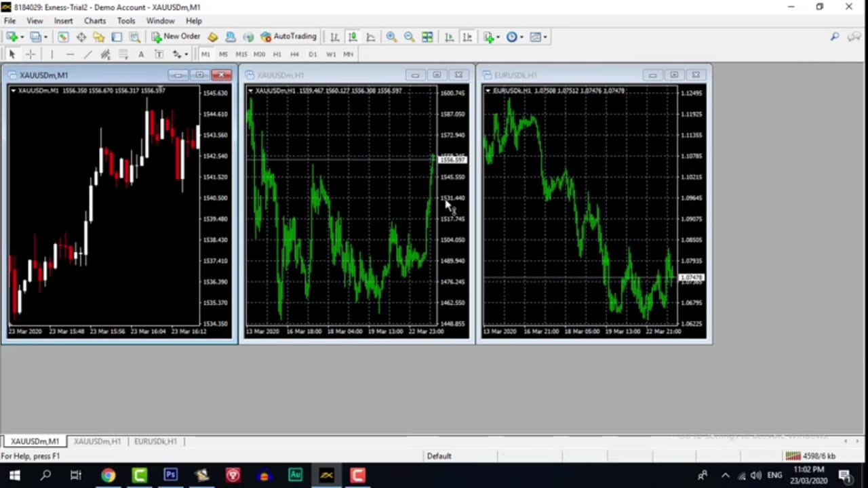Select the Vertical Line drawing tool

coord(52,54)
